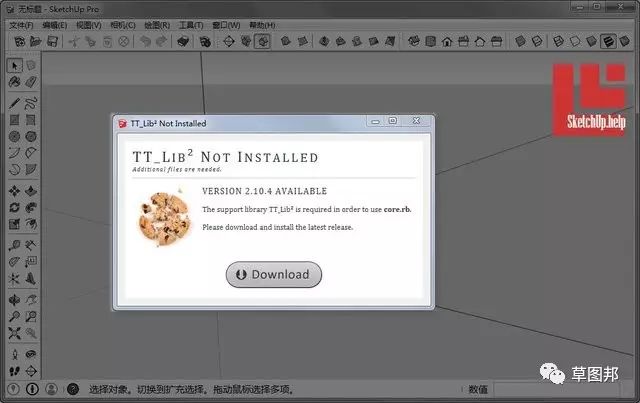Select the Eraser tool

(31, 82)
